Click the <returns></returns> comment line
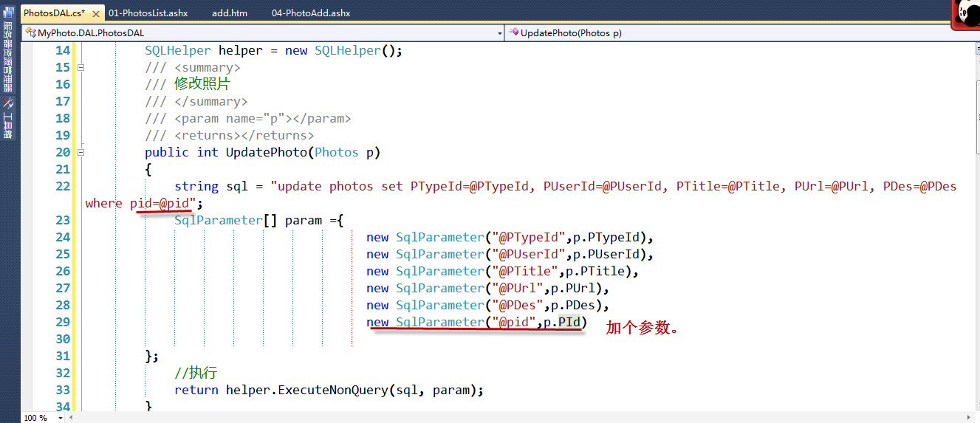 pos(230,135)
